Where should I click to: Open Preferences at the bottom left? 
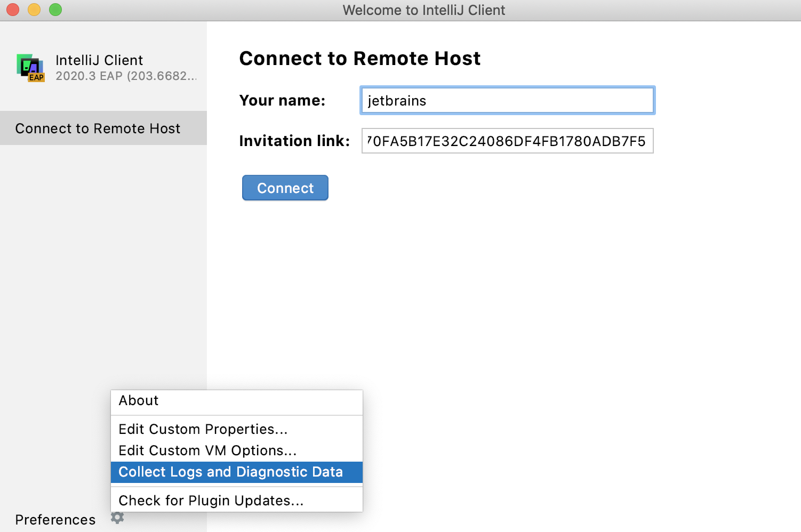pos(55,519)
